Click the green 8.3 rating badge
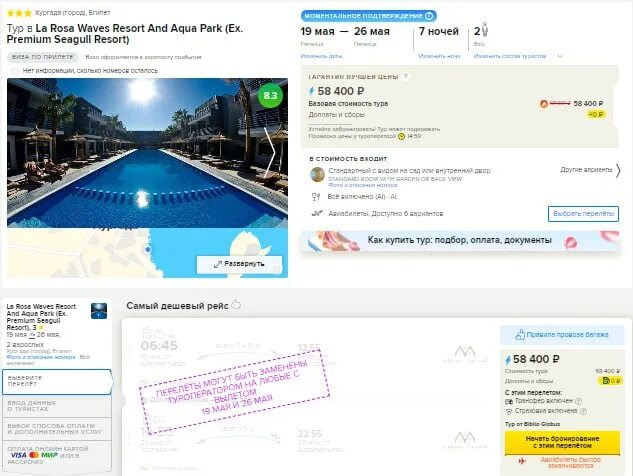Viewport: 633px width, 476px height. coord(270,95)
